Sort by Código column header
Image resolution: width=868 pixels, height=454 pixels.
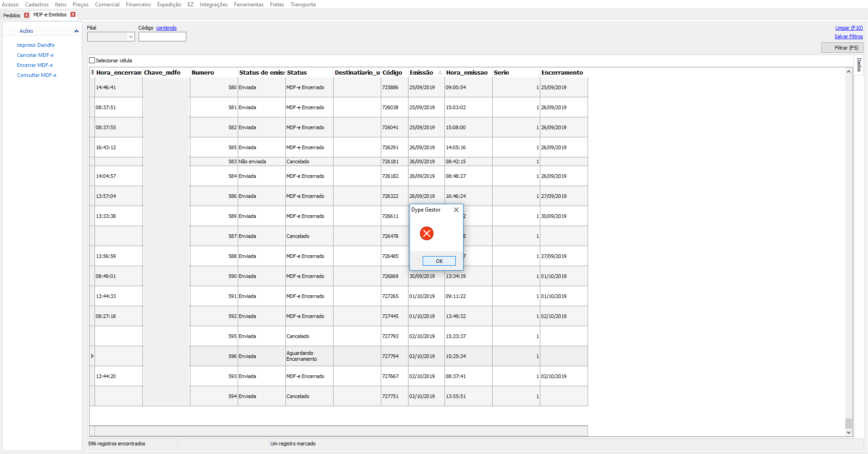(x=394, y=73)
